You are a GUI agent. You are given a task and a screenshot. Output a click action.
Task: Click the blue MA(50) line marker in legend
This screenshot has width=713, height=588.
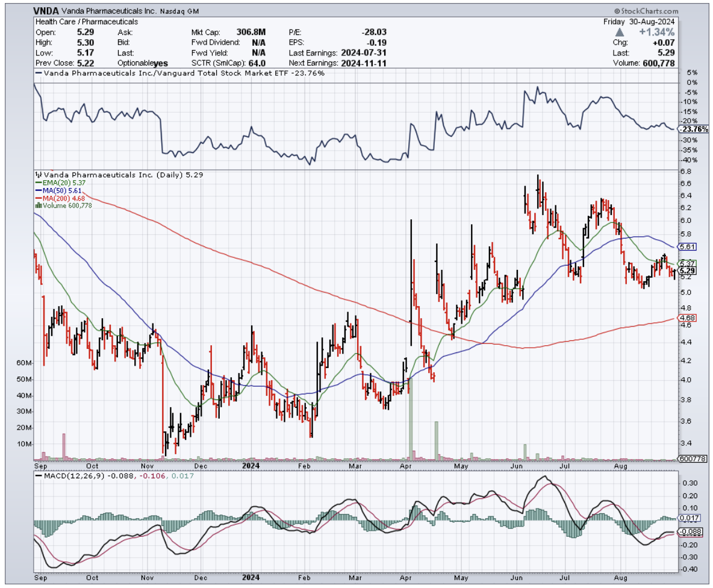[x=38, y=190]
